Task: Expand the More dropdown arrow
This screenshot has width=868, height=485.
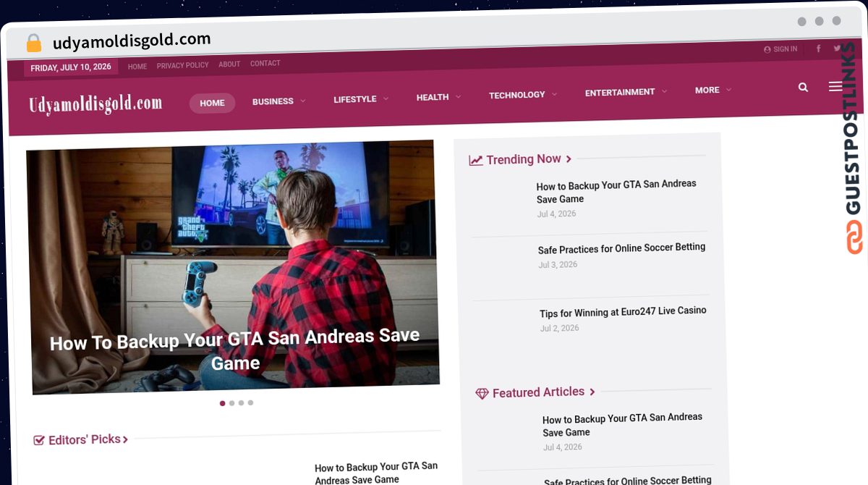Action: click(728, 90)
